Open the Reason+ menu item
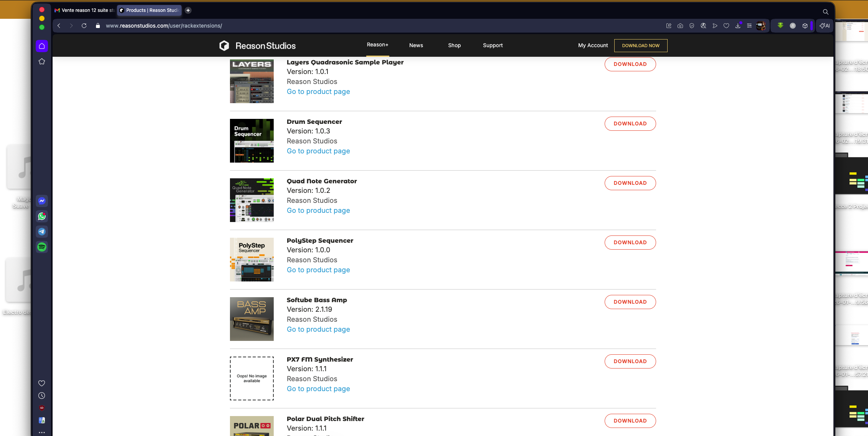The height and width of the screenshot is (436, 868). 377,45
